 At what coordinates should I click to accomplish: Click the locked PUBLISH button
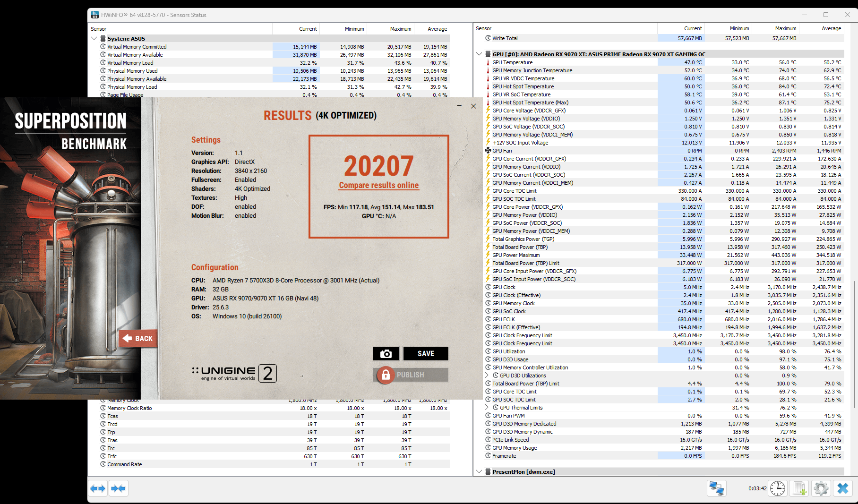(x=410, y=375)
